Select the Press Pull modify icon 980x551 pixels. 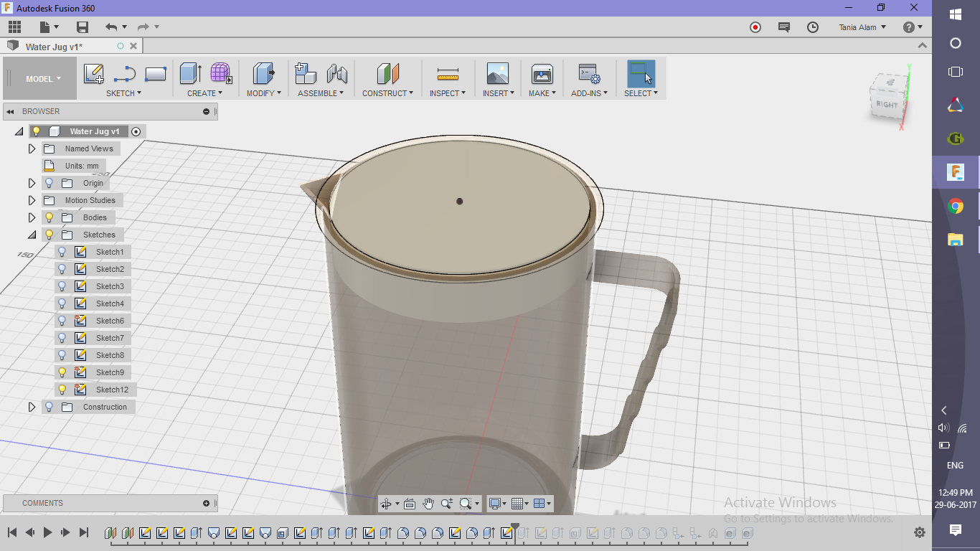(x=263, y=74)
